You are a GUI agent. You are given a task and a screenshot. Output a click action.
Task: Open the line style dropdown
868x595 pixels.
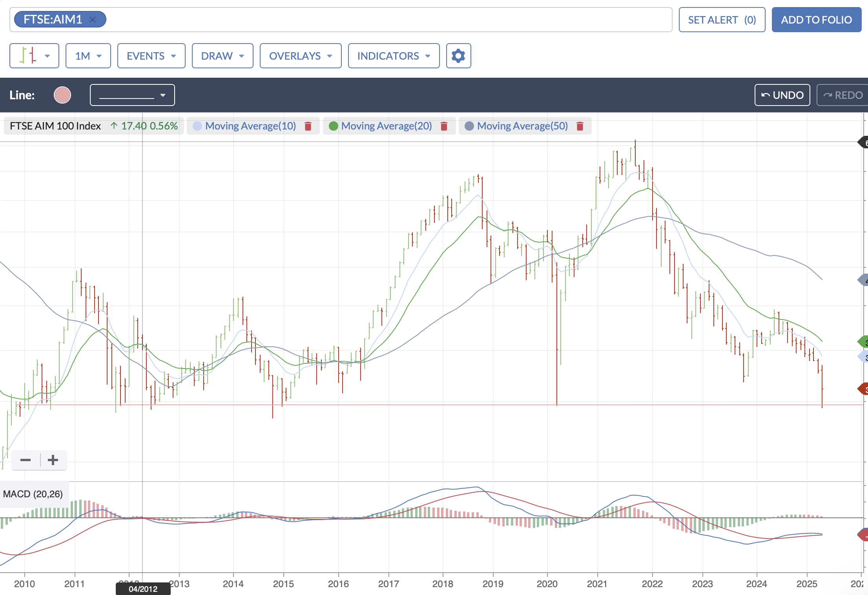point(132,95)
